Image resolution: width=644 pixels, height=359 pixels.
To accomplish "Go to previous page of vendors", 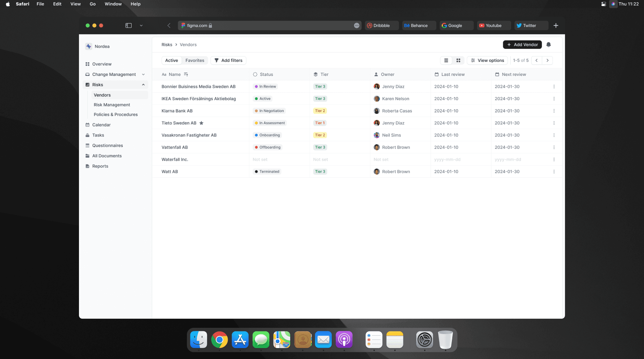I will [x=537, y=60].
